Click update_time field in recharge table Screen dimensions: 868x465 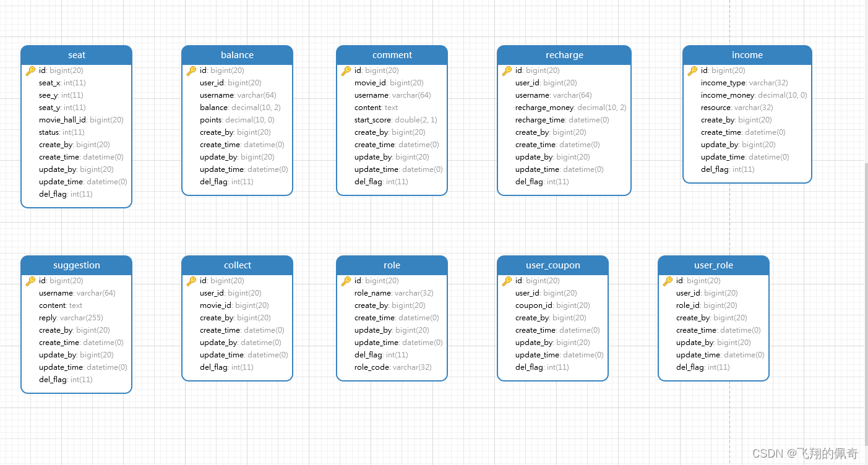point(559,169)
